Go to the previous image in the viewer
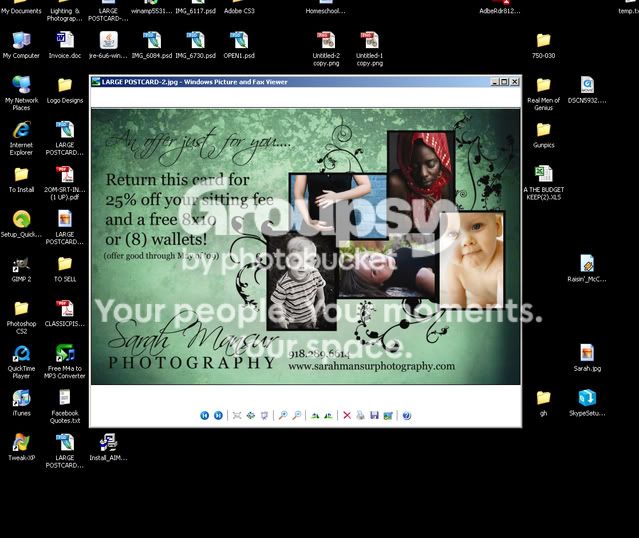 [x=205, y=415]
